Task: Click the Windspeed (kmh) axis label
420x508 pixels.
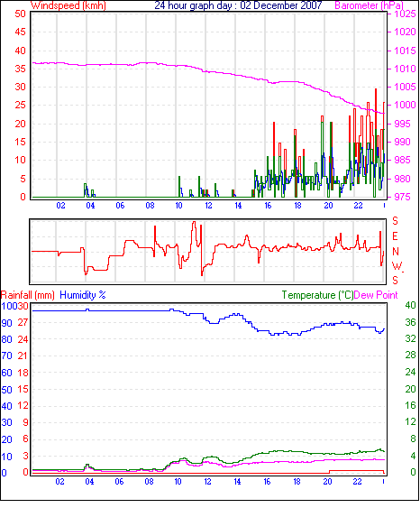Action: 68,5
